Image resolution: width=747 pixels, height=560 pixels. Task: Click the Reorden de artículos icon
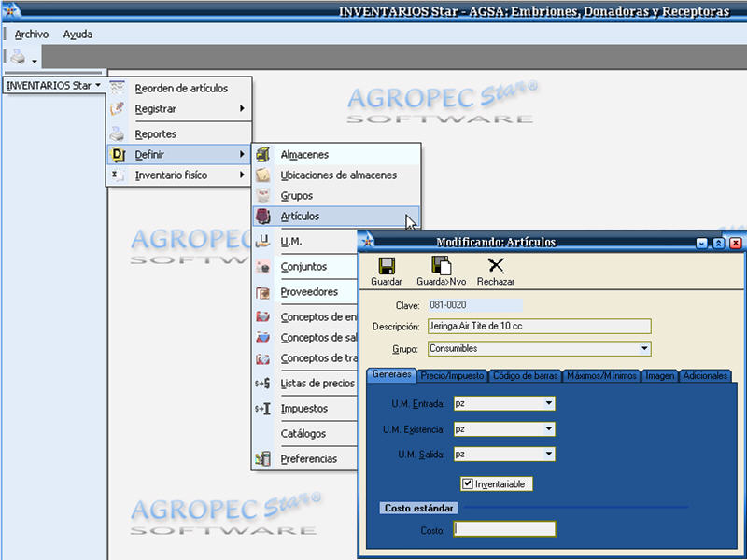tap(118, 88)
